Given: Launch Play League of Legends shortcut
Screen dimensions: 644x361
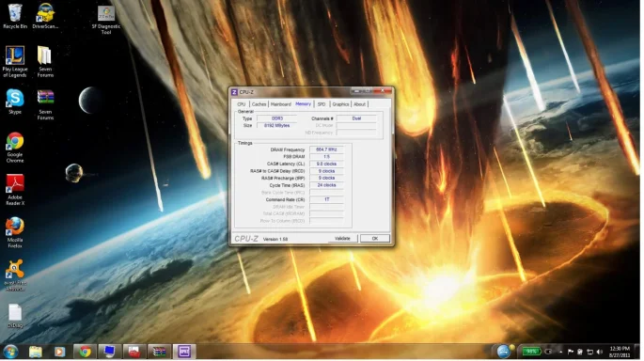Looking at the screenshot, I should [x=15, y=62].
